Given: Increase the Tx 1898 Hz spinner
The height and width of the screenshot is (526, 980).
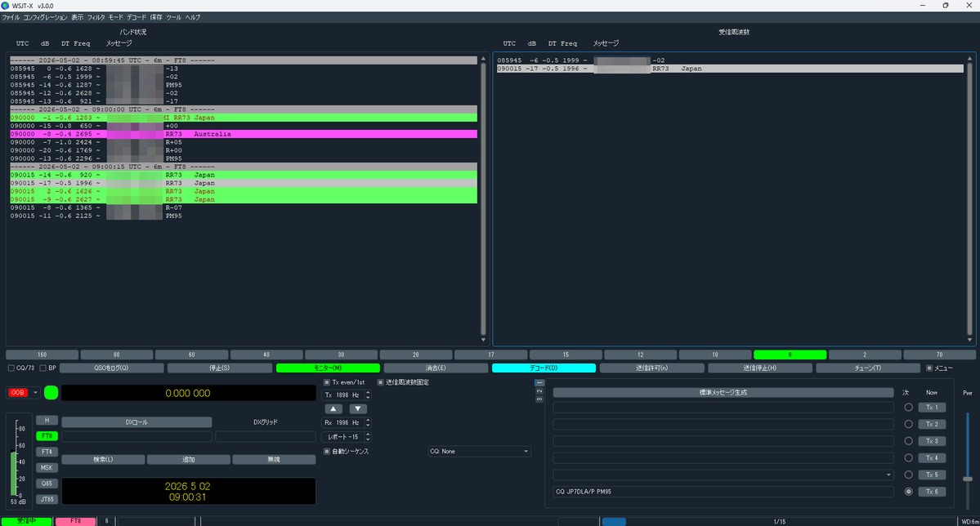Looking at the screenshot, I should [x=368, y=392].
